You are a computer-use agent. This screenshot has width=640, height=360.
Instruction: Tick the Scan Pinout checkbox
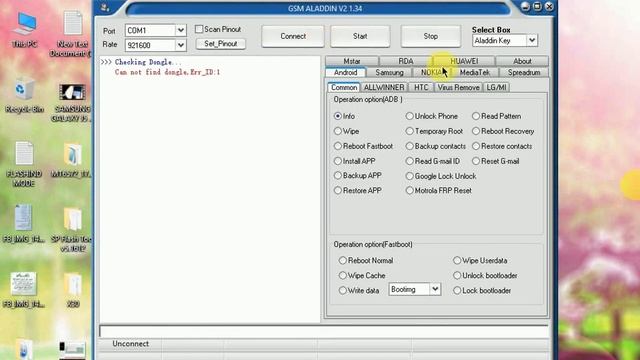coord(199,29)
